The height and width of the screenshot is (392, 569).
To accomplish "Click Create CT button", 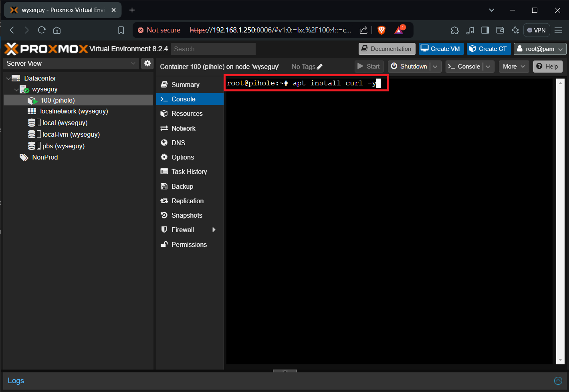I will [x=489, y=49].
